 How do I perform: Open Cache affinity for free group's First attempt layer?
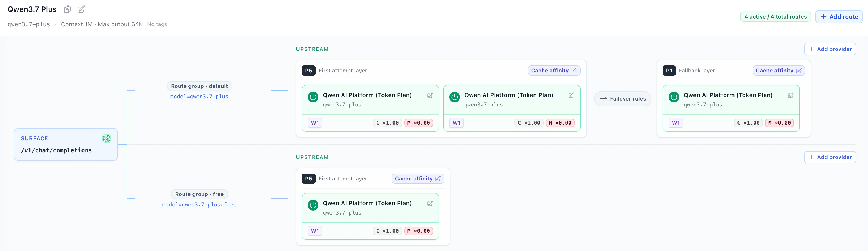(x=418, y=179)
